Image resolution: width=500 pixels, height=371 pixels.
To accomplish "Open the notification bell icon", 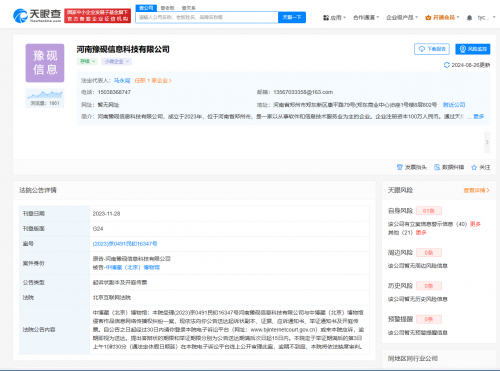I will 469,18.
